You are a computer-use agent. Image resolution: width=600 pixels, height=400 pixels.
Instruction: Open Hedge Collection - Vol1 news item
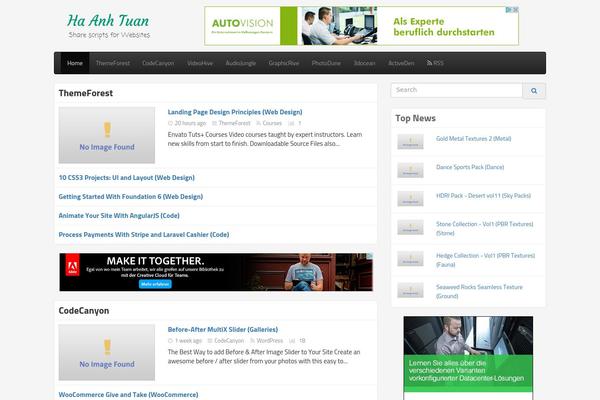[486, 260]
